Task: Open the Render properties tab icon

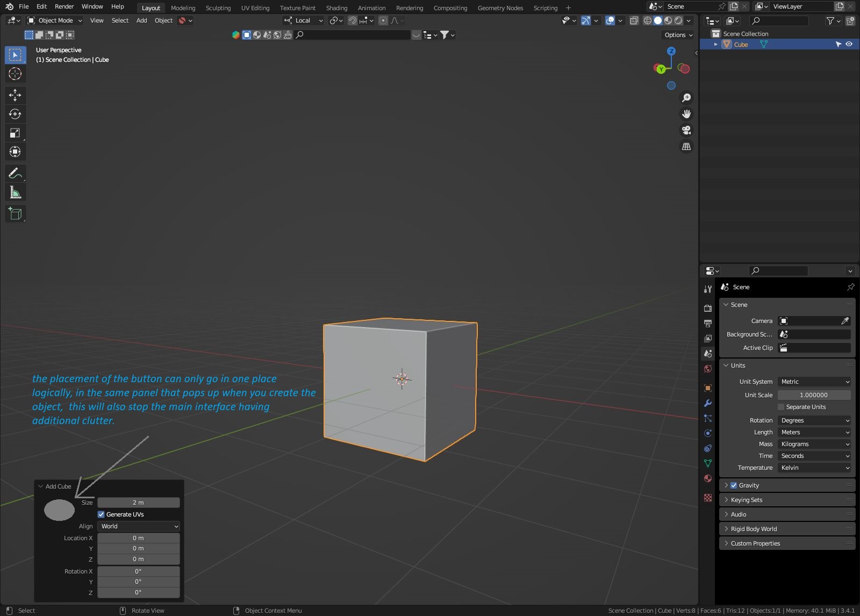Action: pyautogui.click(x=708, y=308)
